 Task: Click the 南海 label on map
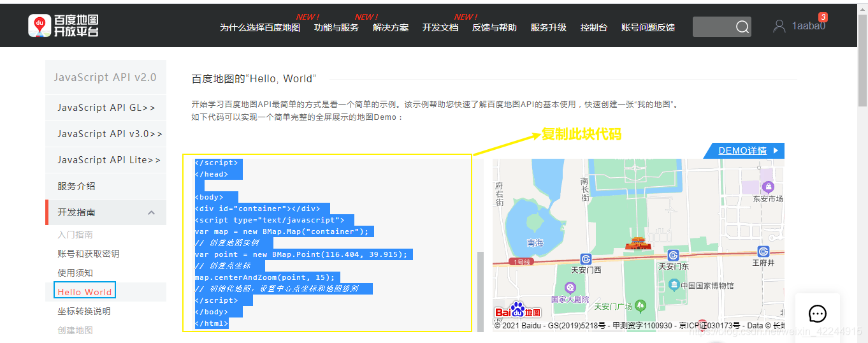point(535,243)
